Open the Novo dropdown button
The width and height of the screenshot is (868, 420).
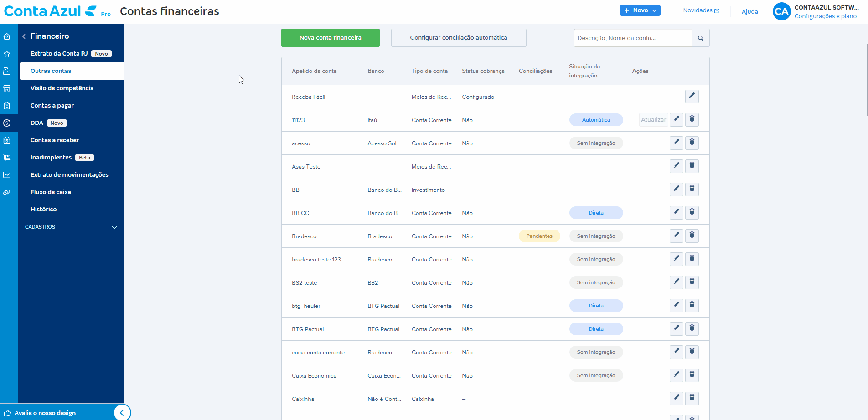click(x=640, y=10)
